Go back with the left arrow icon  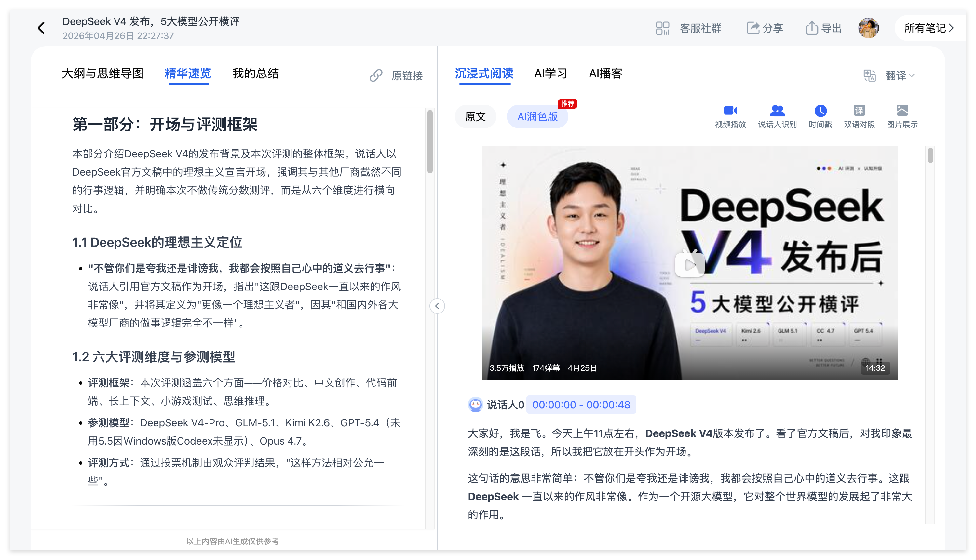click(41, 28)
